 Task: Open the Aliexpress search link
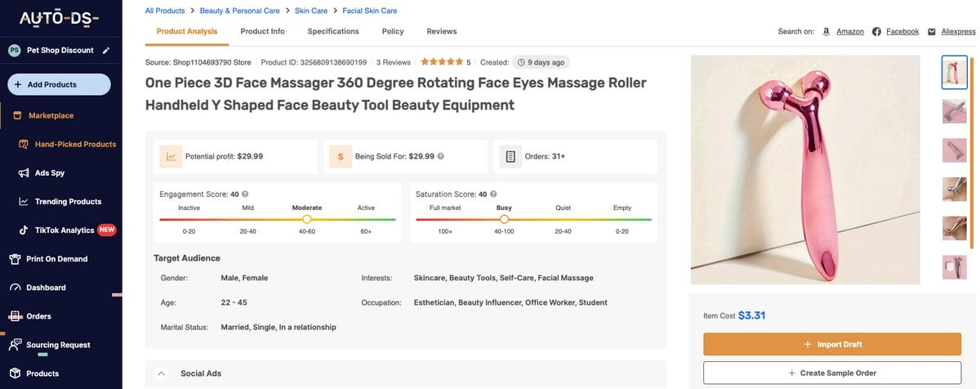(959, 31)
